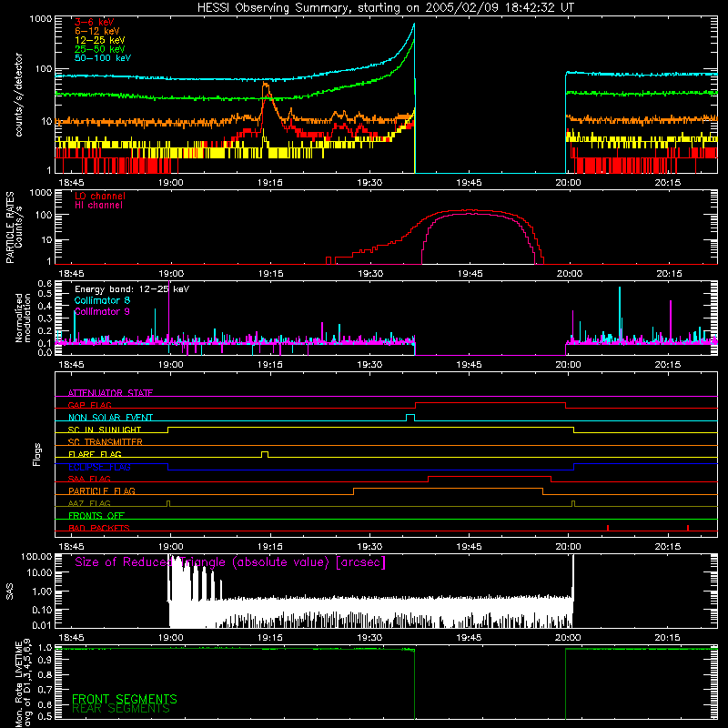Viewport: 728px width, 728px height.
Task: Select the 12-25 keV legend label
Action: 100,40
